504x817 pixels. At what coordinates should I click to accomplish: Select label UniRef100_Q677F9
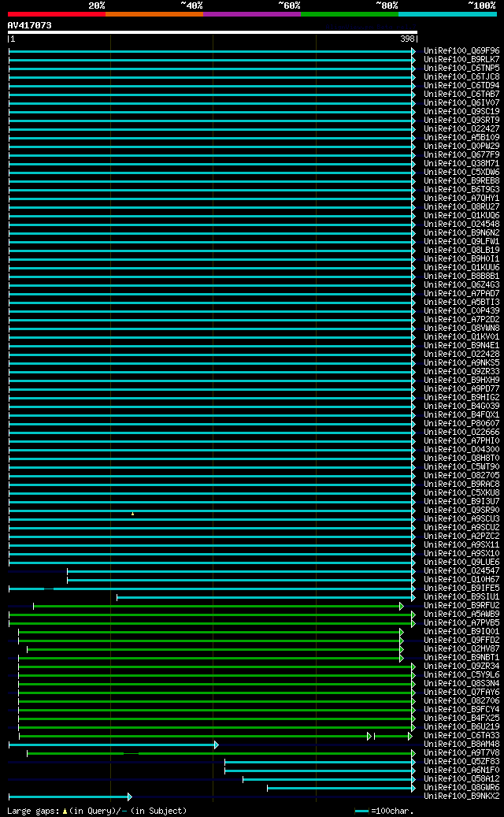pos(461,155)
